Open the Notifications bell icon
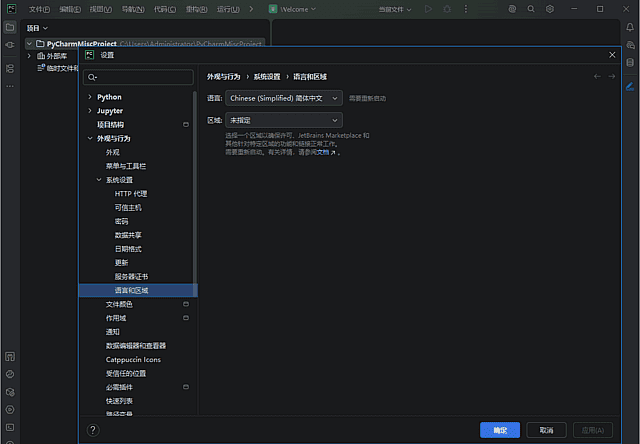 630,28
